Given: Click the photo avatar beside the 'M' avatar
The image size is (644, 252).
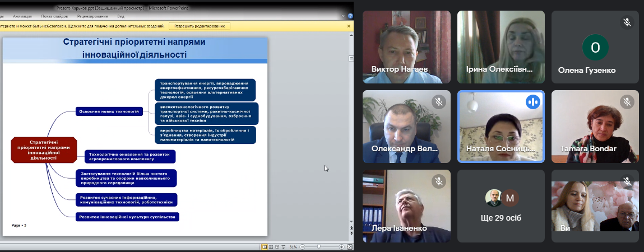Looking at the screenshot, I should (x=493, y=198).
